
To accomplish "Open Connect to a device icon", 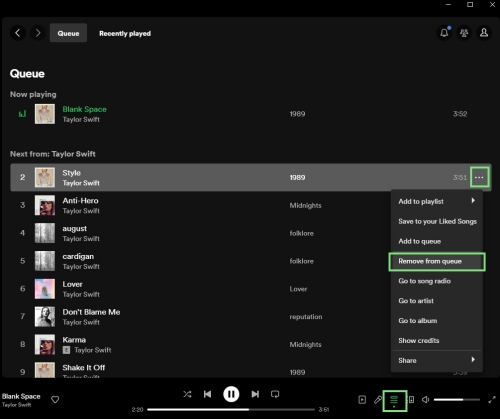I will pos(412,400).
